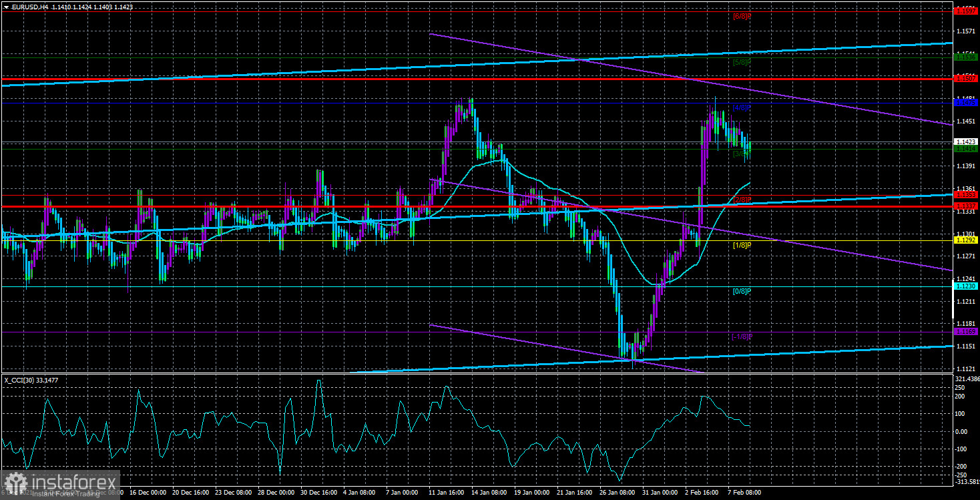Click the 1.1451 price scale value

[966, 121]
